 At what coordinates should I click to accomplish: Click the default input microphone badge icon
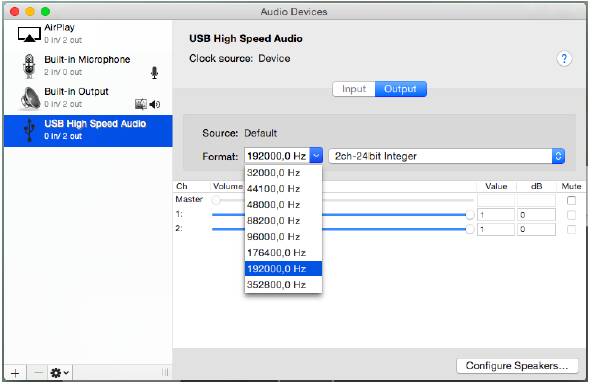(x=154, y=73)
